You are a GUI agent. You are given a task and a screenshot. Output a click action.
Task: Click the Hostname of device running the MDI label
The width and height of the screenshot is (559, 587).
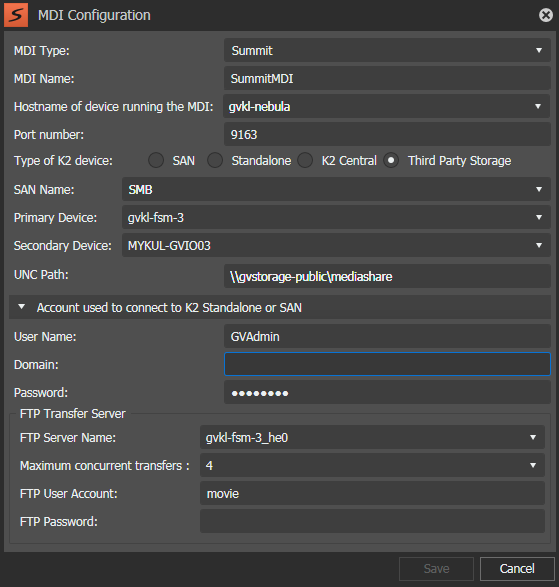(x=113, y=107)
